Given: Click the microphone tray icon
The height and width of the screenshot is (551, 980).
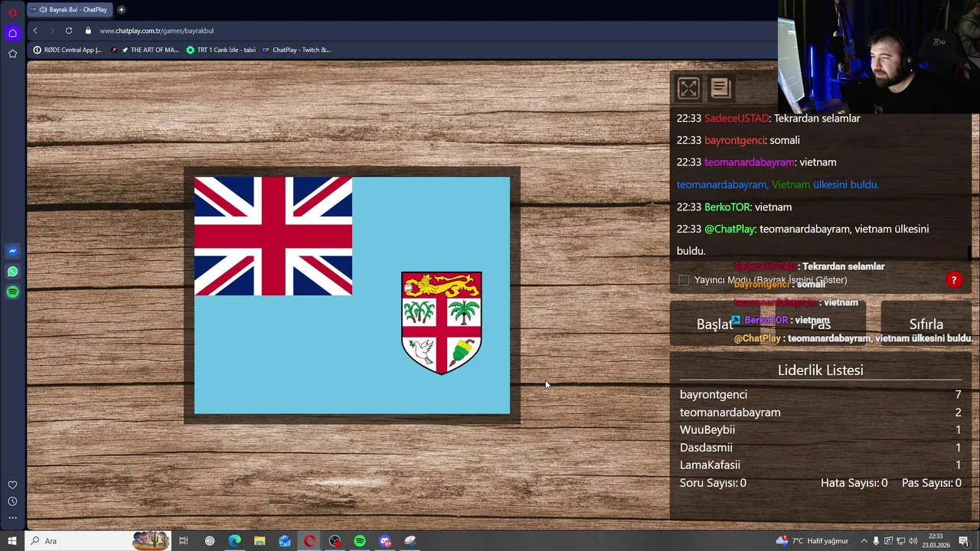Looking at the screenshot, I should tap(877, 541).
